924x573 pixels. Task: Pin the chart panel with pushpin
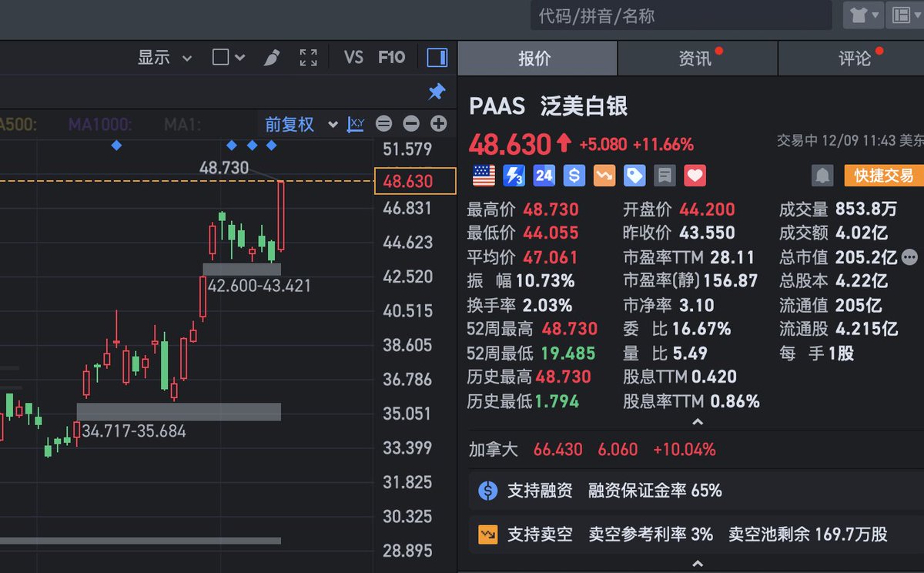(x=437, y=92)
